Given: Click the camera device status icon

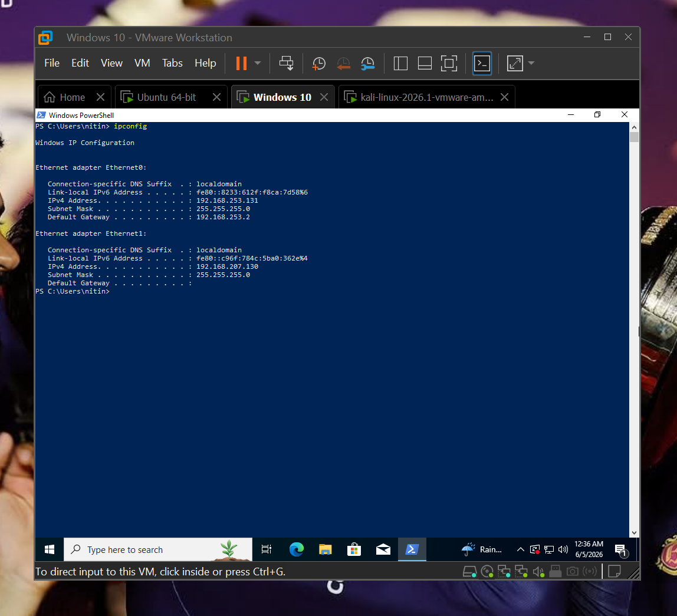Looking at the screenshot, I should [573, 572].
